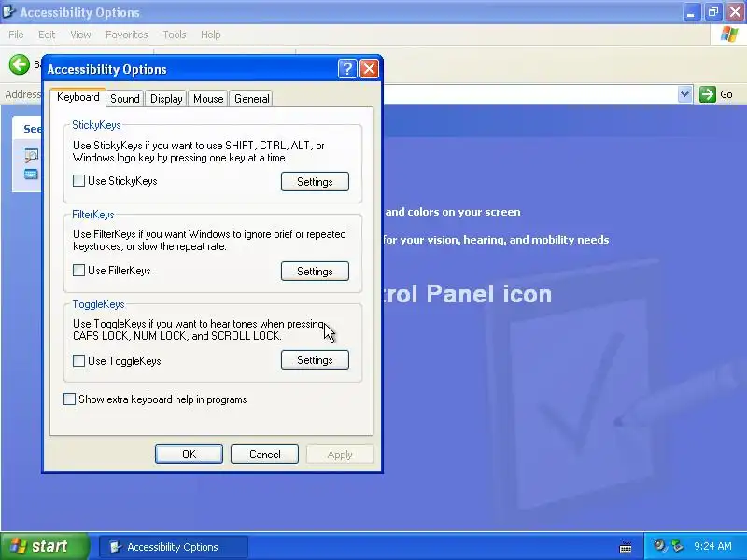Image resolution: width=747 pixels, height=560 pixels.
Task: Click the address bar input field
Action: click(x=529, y=94)
